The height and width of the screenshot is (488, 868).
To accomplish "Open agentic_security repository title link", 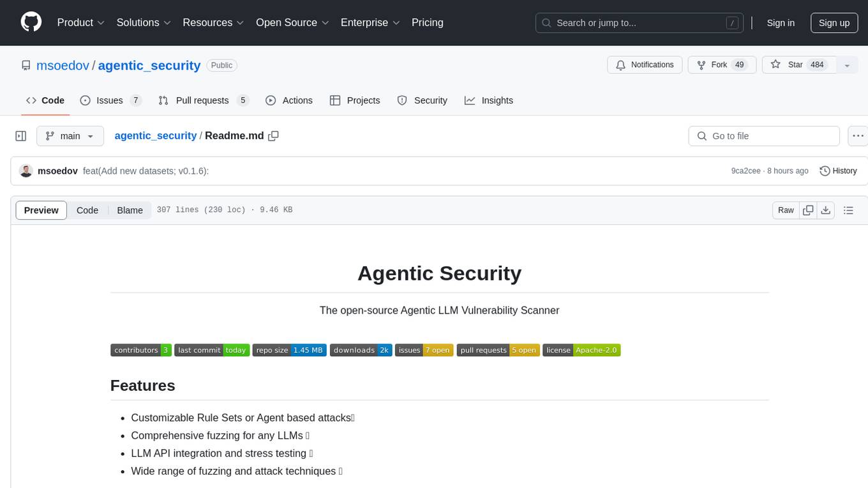I will pos(149,65).
